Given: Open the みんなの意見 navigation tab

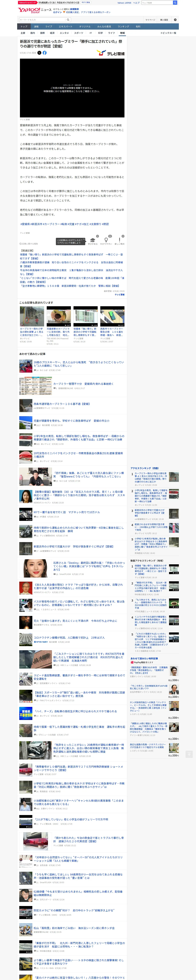Looking at the screenshot, I should (x=104, y=27).
